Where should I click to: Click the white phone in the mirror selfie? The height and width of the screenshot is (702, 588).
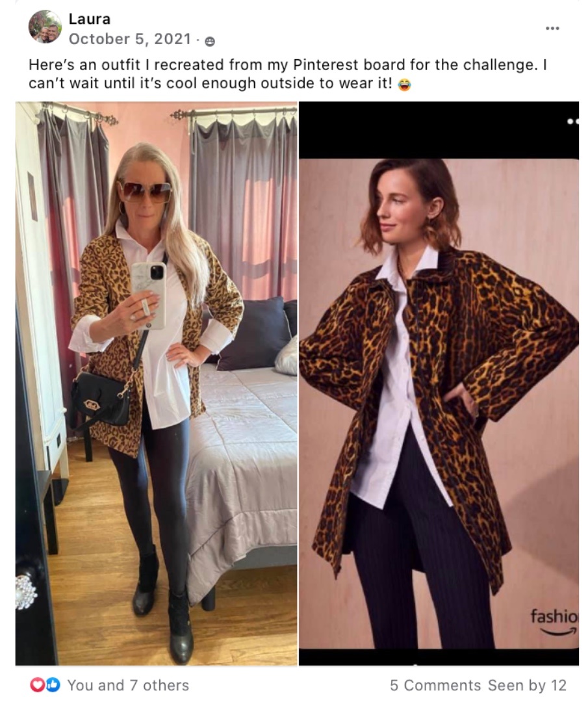149,296
